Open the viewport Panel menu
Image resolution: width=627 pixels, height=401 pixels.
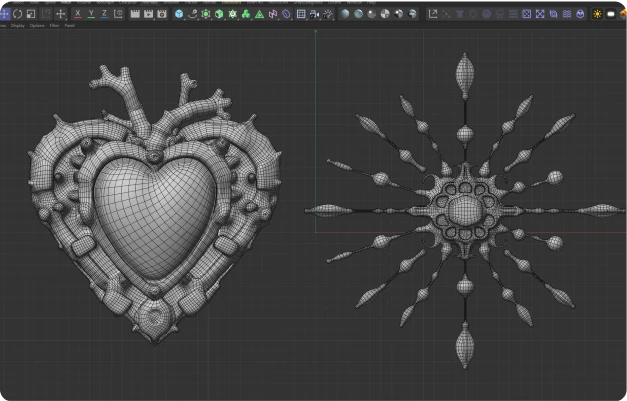coord(70,26)
